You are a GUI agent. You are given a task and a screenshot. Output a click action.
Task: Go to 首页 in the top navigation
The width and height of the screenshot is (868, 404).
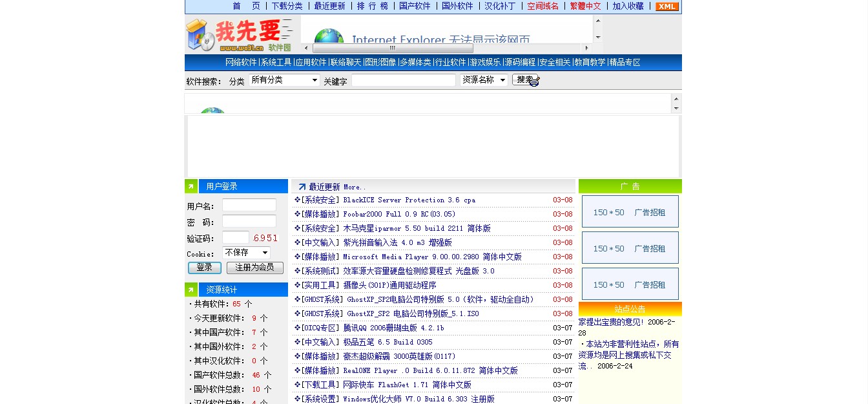coord(246,6)
